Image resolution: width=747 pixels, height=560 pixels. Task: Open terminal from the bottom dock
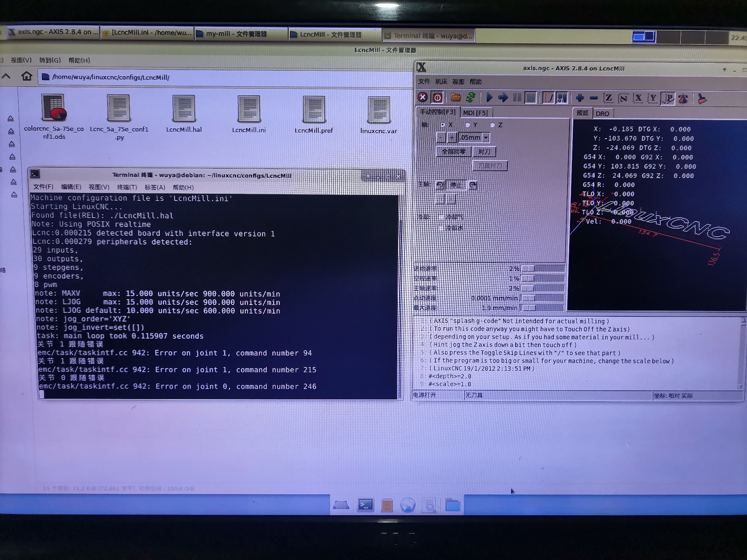(365, 505)
